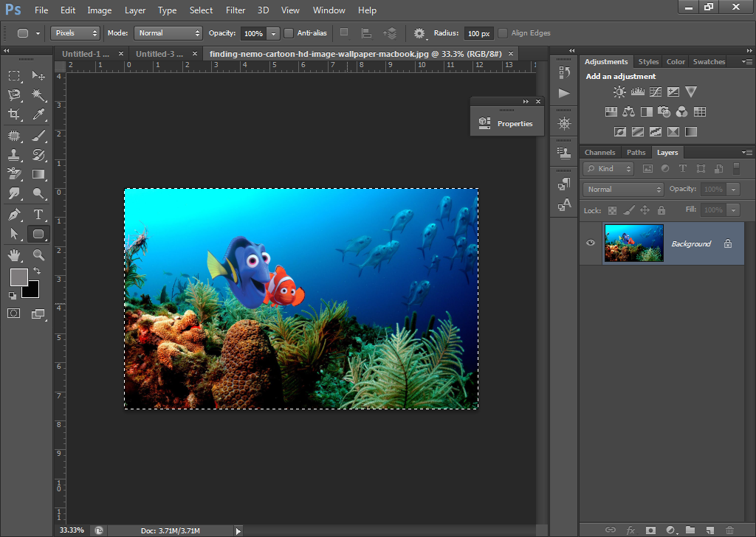Add a Hue/Saturation adjustment
The height and width of the screenshot is (537, 756).
611,111
